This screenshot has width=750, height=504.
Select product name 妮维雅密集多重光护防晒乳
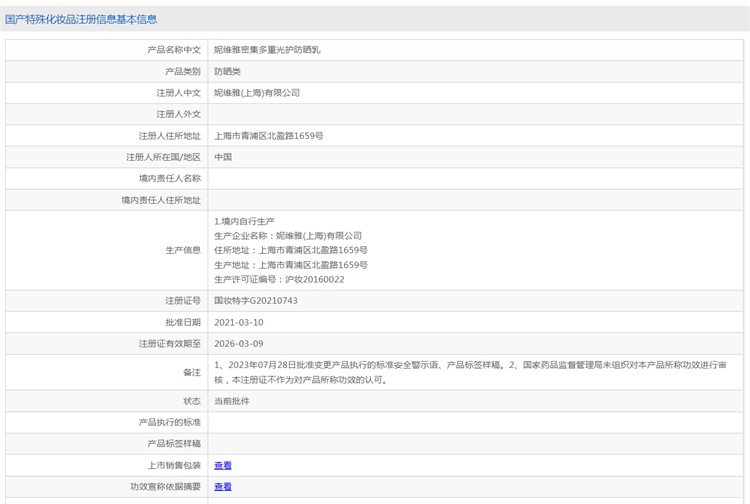(x=267, y=50)
